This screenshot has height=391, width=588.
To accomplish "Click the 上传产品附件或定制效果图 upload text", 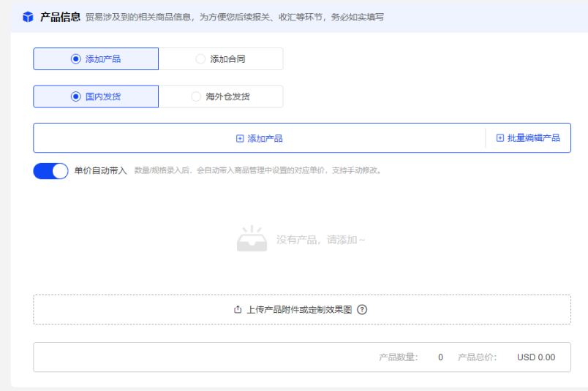I will pos(299,310).
